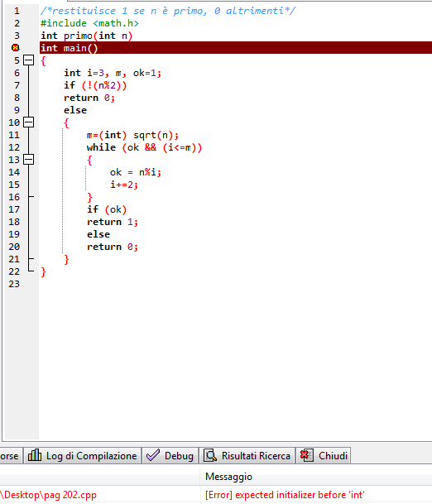
Task: Click the line 'while (ok && (i<=m))'
Action: [x=144, y=147]
